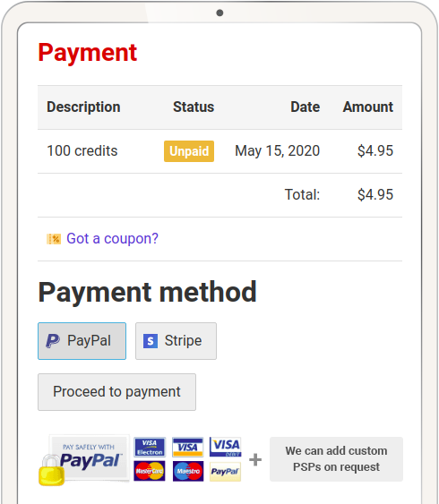Click the MasterCard logo icon
Image resolution: width=439 pixels, height=504 pixels.
tap(150, 471)
